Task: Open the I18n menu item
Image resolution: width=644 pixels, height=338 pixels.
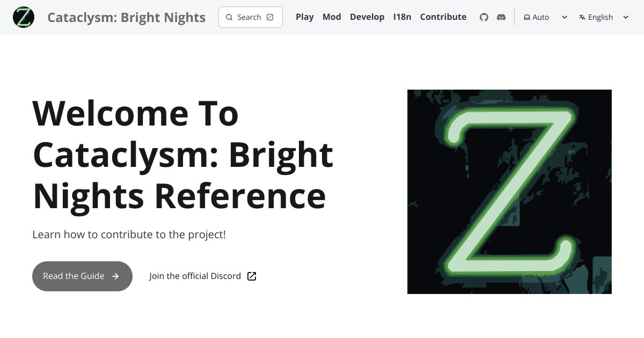Action: coord(402,17)
